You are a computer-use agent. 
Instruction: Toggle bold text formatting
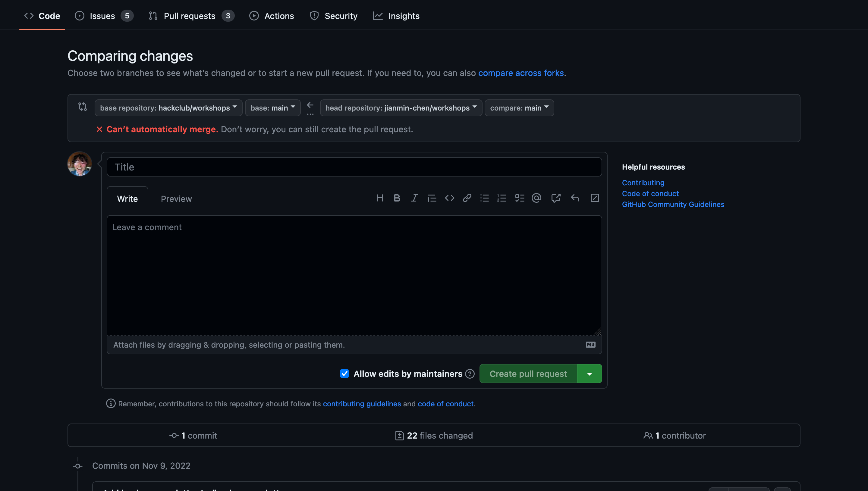pyautogui.click(x=397, y=198)
